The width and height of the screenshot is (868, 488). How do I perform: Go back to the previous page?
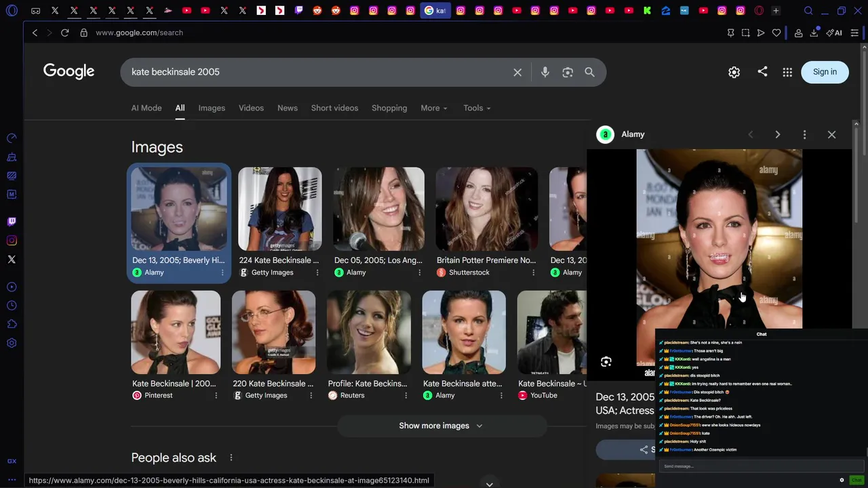click(x=35, y=33)
